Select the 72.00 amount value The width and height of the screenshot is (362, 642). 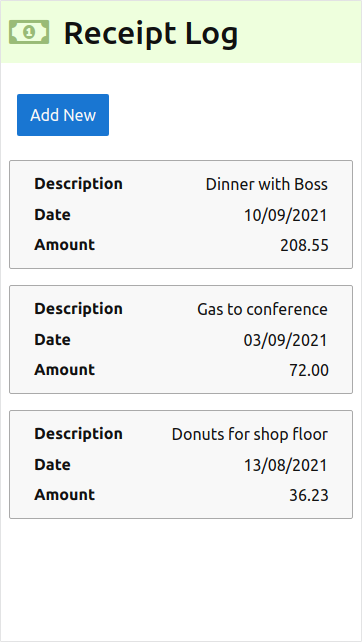pos(309,370)
